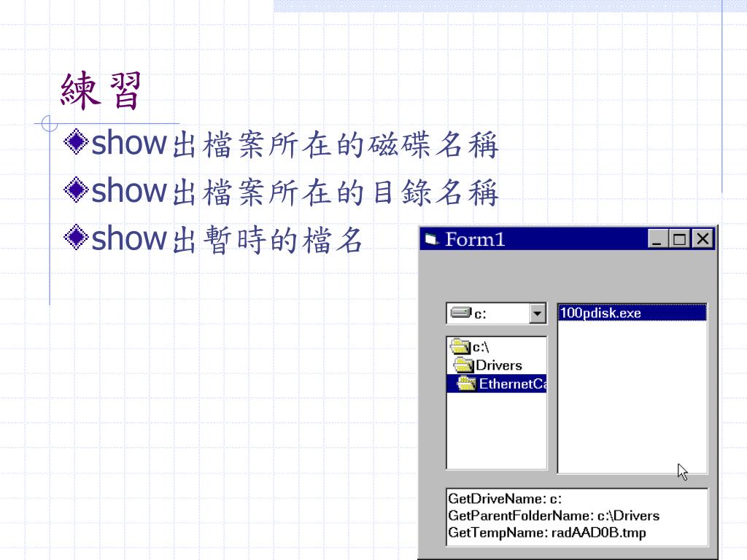The image size is (747, 560).
Task: Select the c: drive combo box
Action: (x=496, y=314)
